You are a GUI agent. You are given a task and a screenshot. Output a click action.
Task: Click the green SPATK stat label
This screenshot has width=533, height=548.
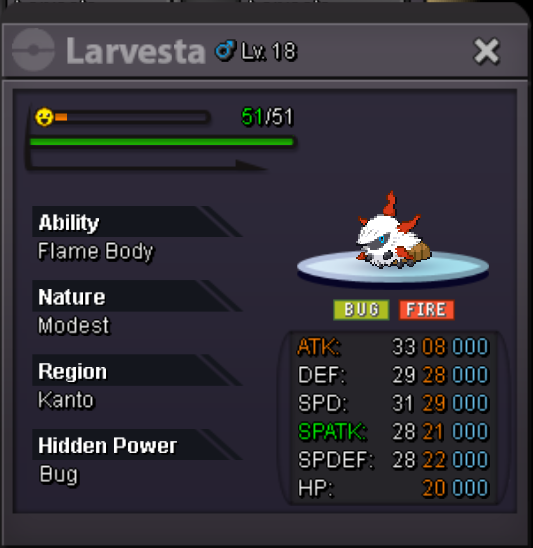click(332, 432)
